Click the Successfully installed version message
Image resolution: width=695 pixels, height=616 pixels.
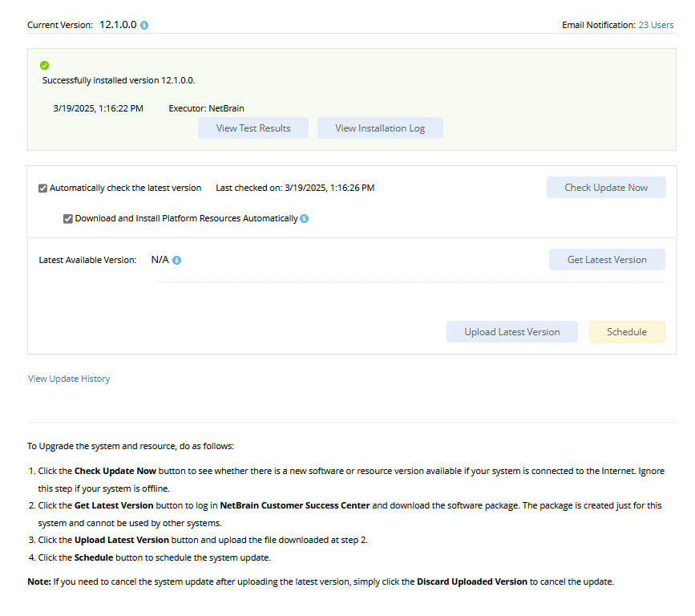click(x=119, y=80)
